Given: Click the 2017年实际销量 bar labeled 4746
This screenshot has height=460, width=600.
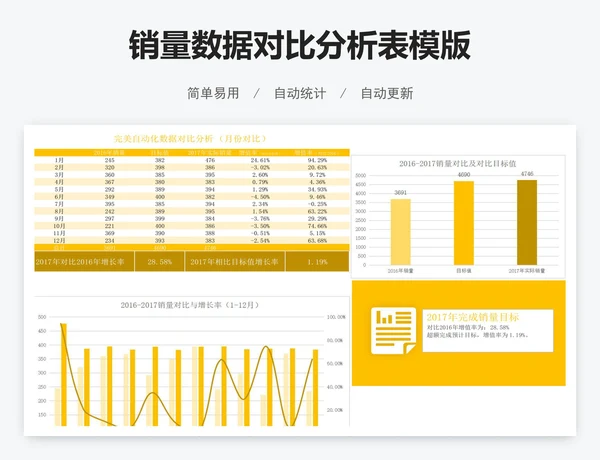Looking at the screenshot, I should pyautogui.click(x=527, y=222).
